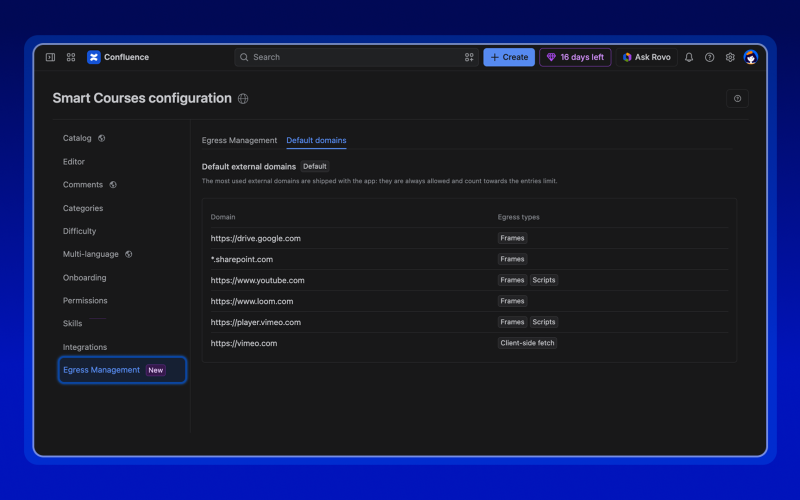Open Difficulty settings
Screen dimensions: 800x500
click(x=79, y=231)
